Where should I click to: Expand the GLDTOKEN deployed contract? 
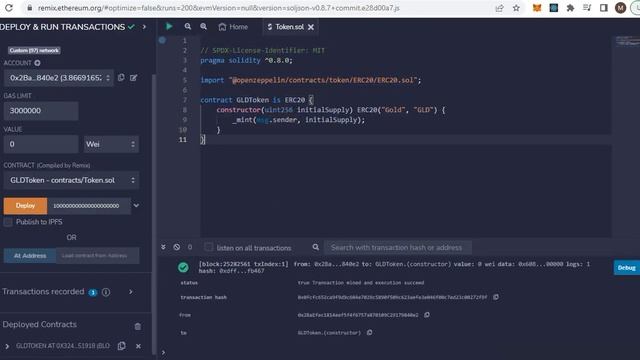point(7,346)
